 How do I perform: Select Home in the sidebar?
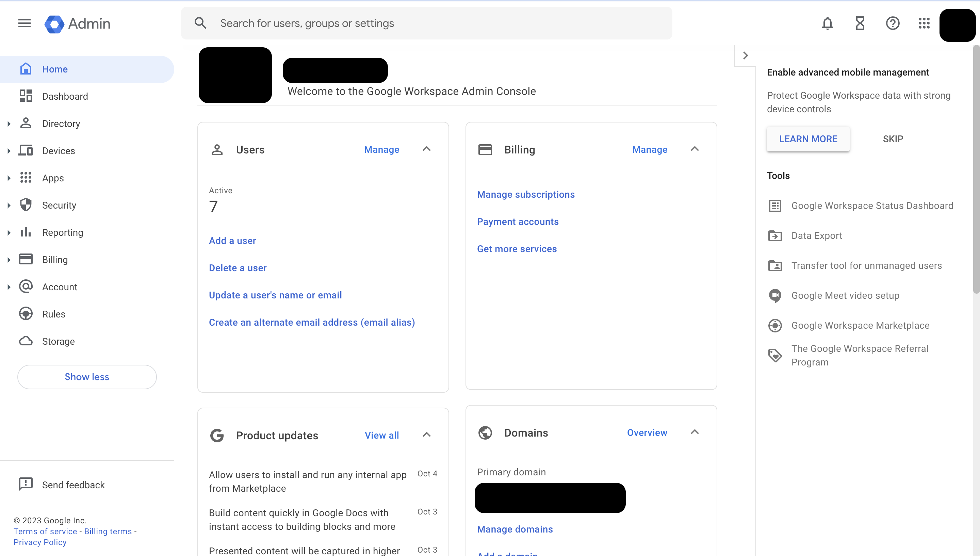coord(87,69)
